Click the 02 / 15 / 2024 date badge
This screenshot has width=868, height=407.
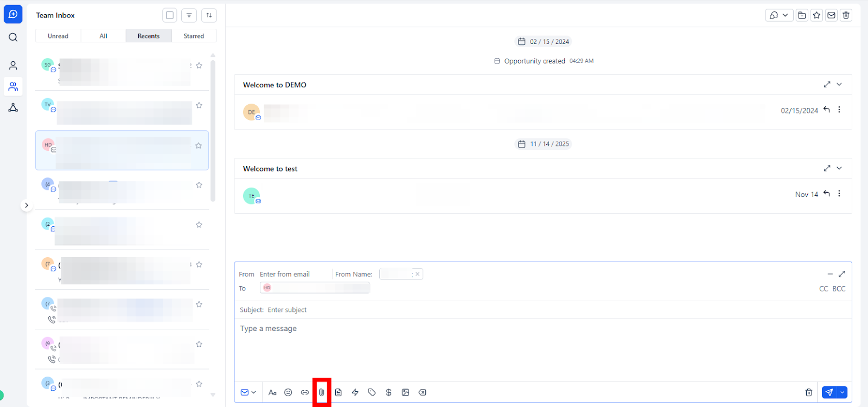click(544, 42)
